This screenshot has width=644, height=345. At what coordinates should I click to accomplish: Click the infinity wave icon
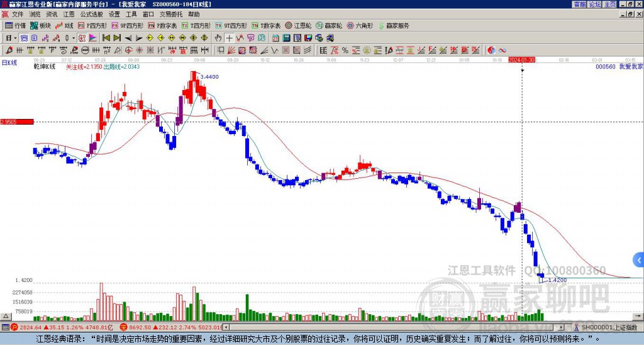tap(502, 50)
